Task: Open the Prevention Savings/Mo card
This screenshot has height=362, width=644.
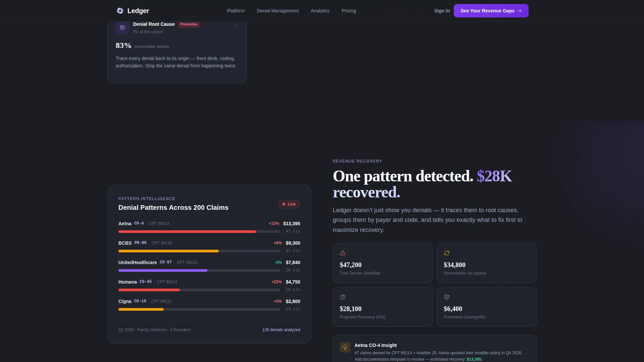Action: [486, 307]
